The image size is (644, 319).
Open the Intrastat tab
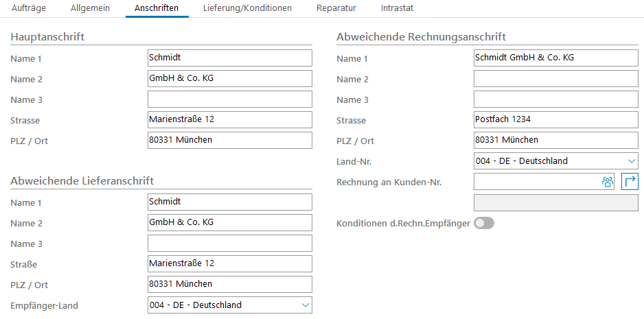coord(397,8)
